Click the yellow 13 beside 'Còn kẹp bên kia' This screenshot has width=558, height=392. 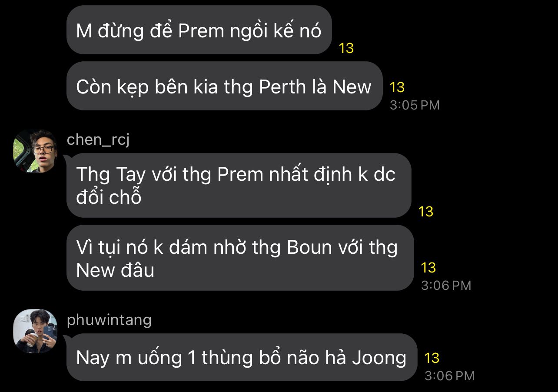(397, 87)
